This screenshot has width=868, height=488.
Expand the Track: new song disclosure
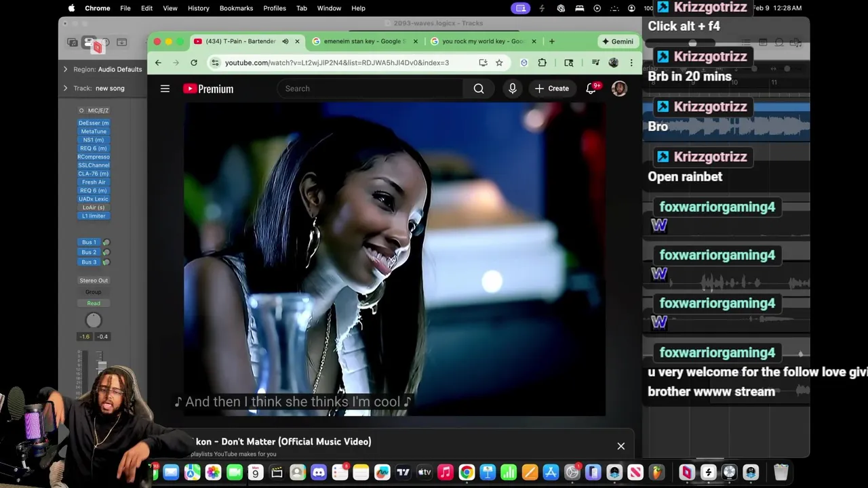(x=66, y=88)
